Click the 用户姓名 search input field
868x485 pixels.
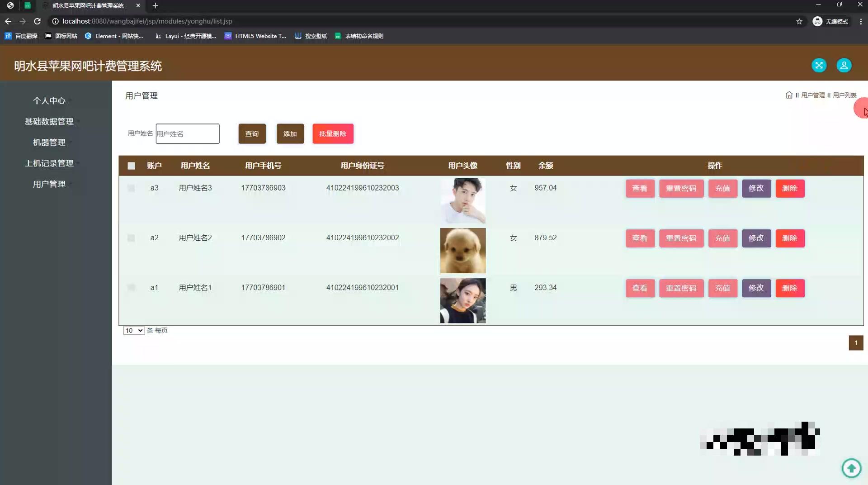[x=187, y=133]
